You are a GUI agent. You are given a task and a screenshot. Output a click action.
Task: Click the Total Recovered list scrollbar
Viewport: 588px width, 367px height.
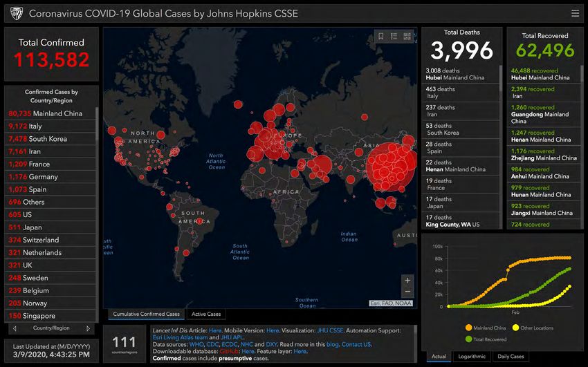coord(582,74)
